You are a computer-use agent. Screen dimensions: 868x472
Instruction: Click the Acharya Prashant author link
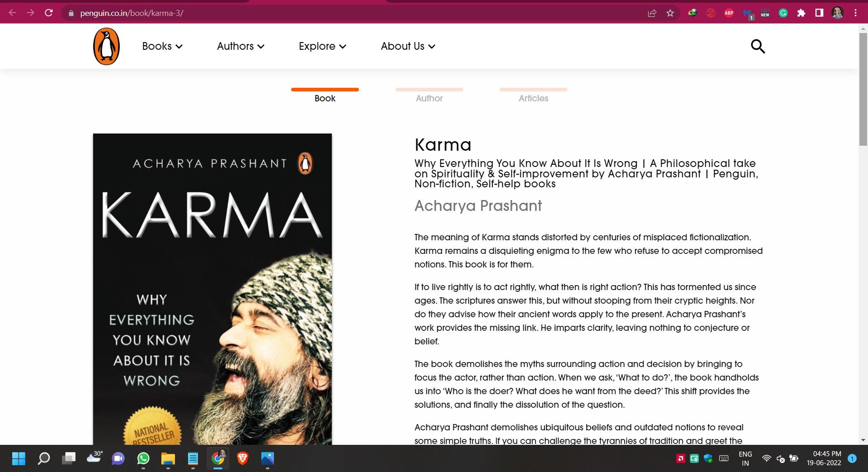point(478,206)
